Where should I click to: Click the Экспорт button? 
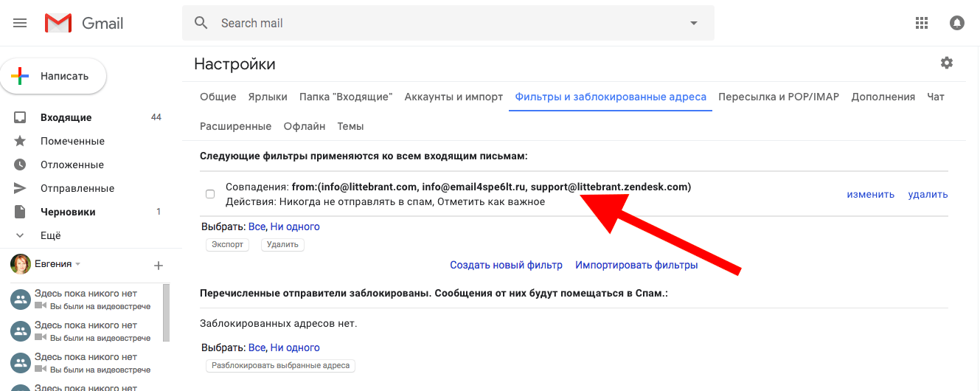227,244
